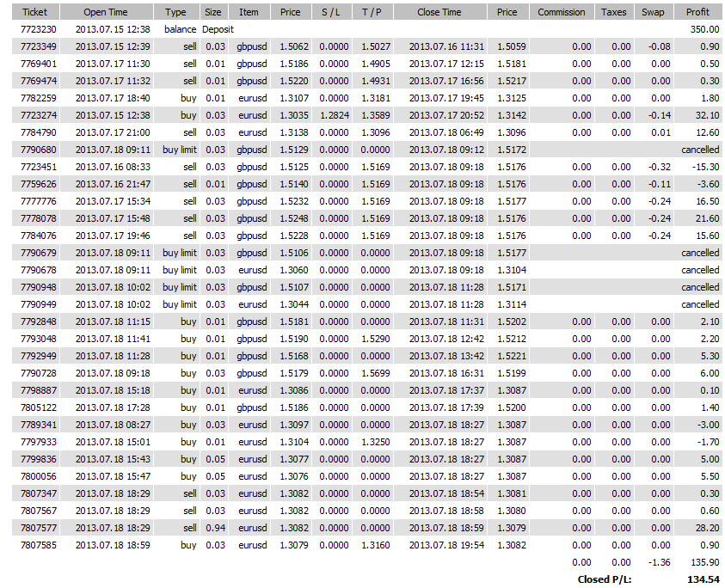Click the Deposit label in balance row
Image resolution: width=725 pixels, height=588 pixels.
(x=218, y=29)
